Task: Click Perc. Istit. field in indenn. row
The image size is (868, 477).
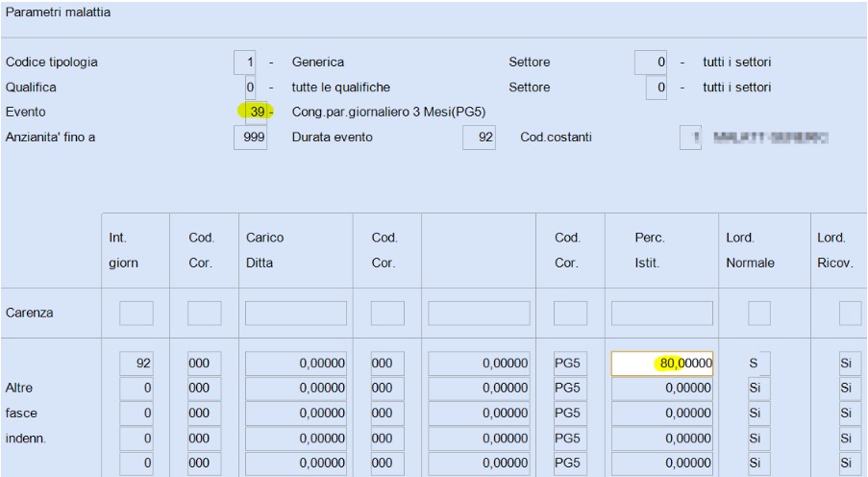Action: 662,439
